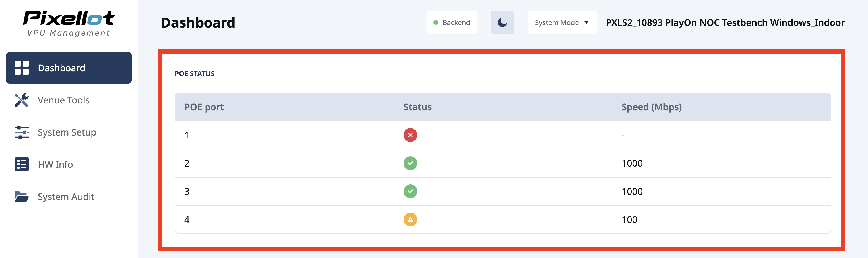Click the yellow warning status for port 4
This screenshot has height=258, width=868.
pyautogui.click(x=410, y=220)
